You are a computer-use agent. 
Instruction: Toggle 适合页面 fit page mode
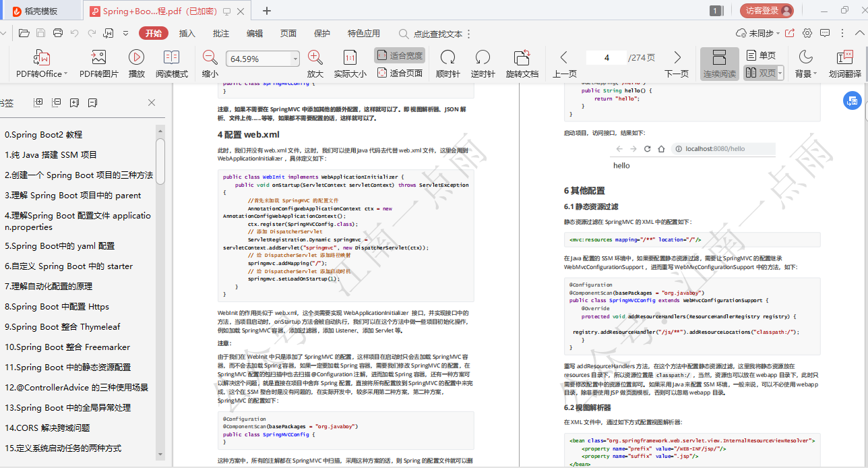tap(400, 73)
